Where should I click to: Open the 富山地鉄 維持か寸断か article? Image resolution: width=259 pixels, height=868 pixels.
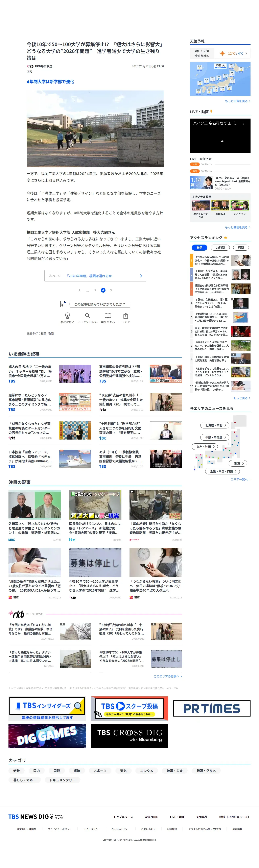[156, 516]
